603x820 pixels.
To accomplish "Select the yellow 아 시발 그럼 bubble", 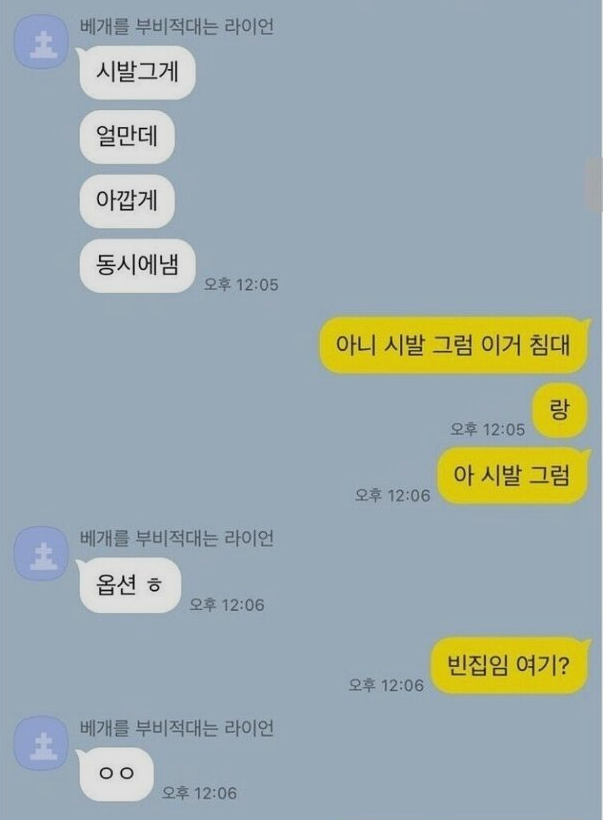I will pos(513,475).
